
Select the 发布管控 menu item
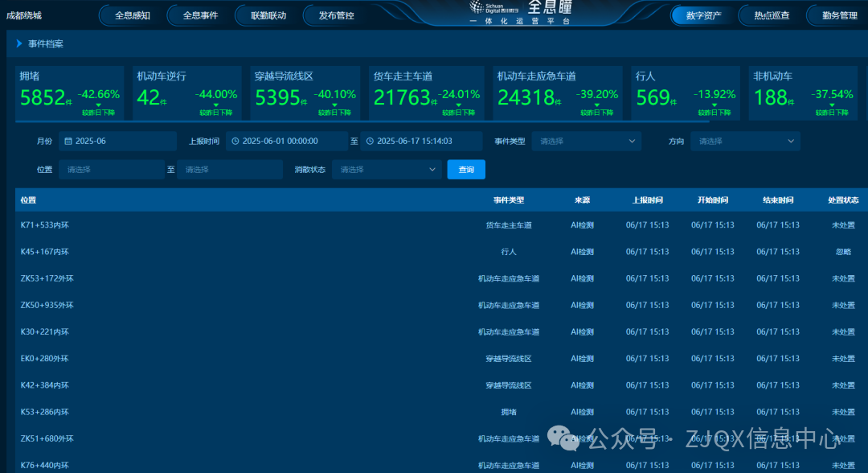336,15
